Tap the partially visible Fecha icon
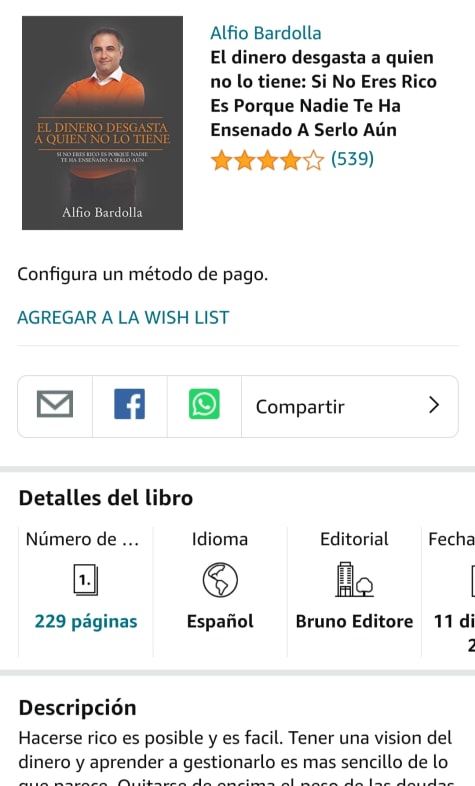 (472, 580)
